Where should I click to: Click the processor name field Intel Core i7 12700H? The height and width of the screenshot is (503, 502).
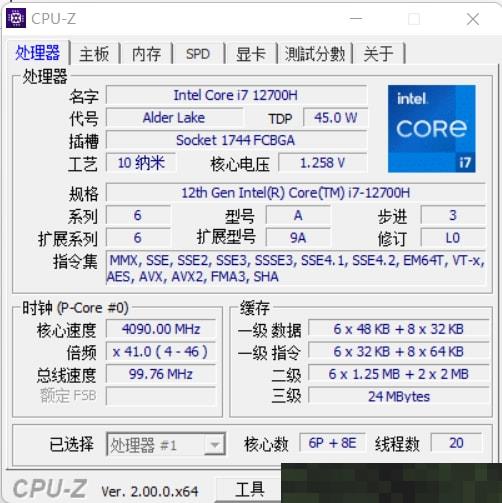pyautogui.click(x=236, y=95)
